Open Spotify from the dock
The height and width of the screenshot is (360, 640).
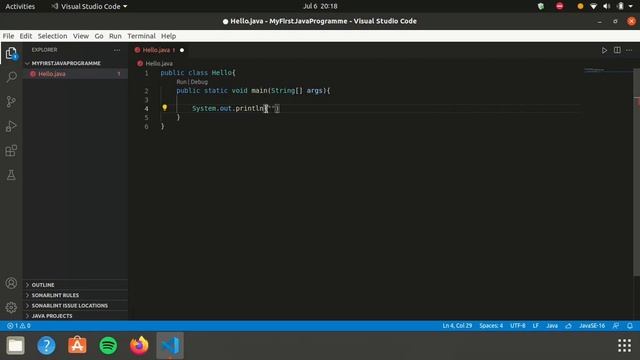pos(108,345)
